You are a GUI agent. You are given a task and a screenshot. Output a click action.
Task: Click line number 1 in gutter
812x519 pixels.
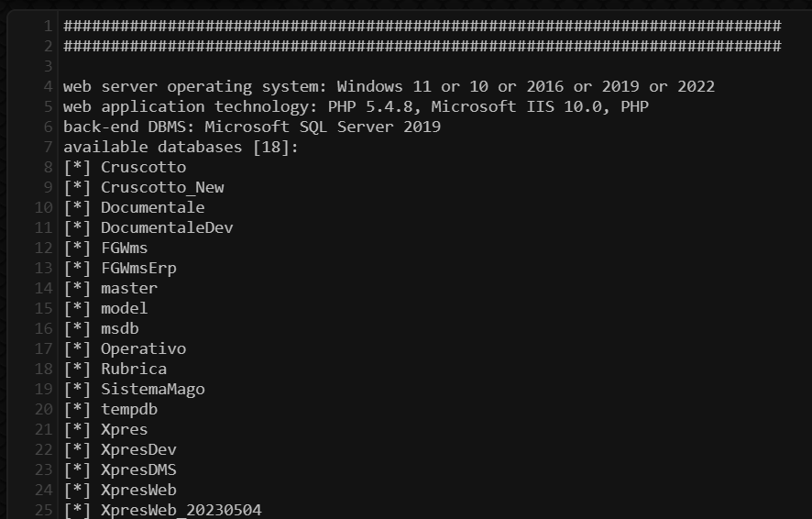coord(48,26)
